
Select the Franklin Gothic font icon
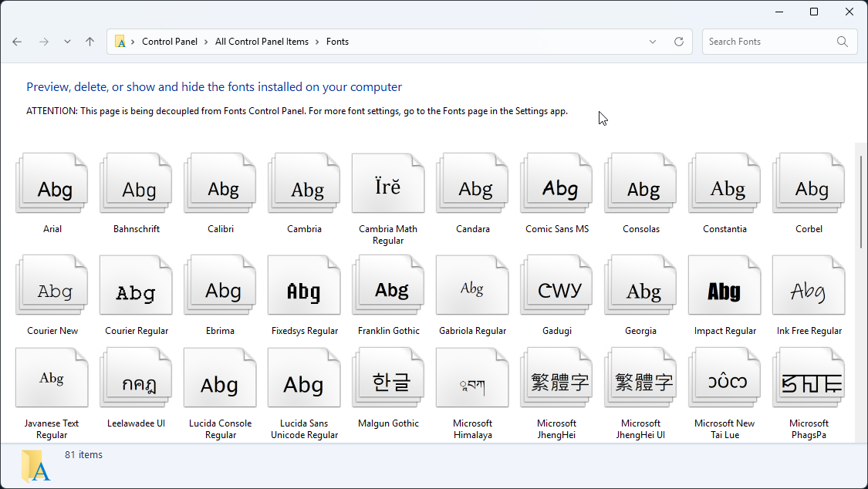click(388, 285)
